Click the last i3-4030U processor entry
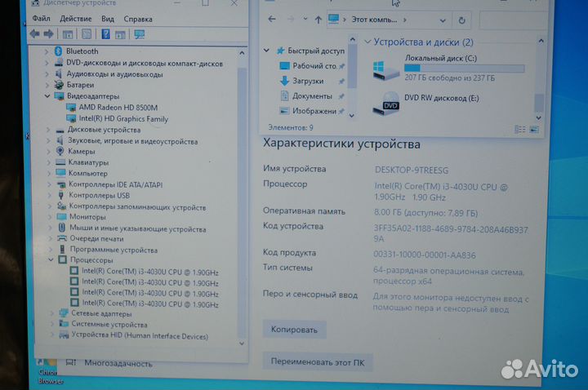 (x=150, y=304)
